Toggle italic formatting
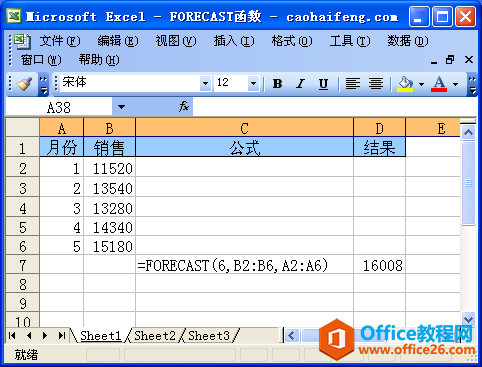Viewport: 482px width, 367px height. pyautogui.click(x=300, y=83)
